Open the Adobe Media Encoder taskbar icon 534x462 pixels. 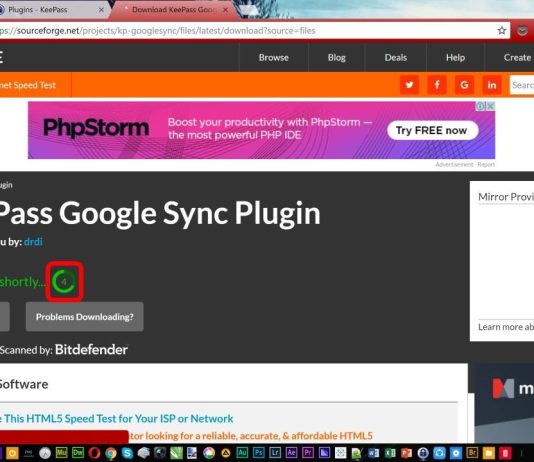point(324,453)
